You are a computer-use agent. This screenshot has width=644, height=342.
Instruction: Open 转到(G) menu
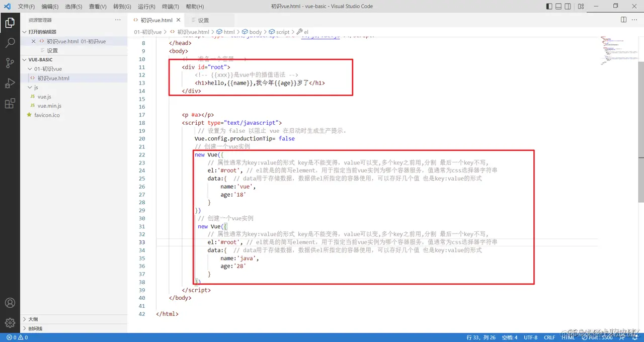[122, 7]
